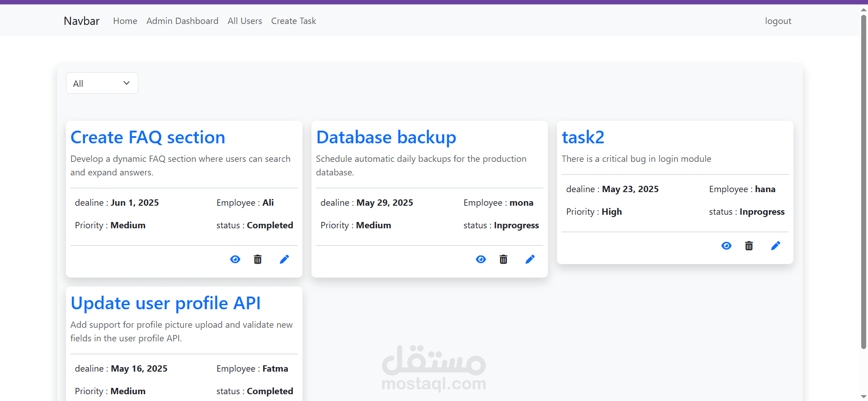
Task: Click the page scrollbar thumb
Action: click(863, 181)
